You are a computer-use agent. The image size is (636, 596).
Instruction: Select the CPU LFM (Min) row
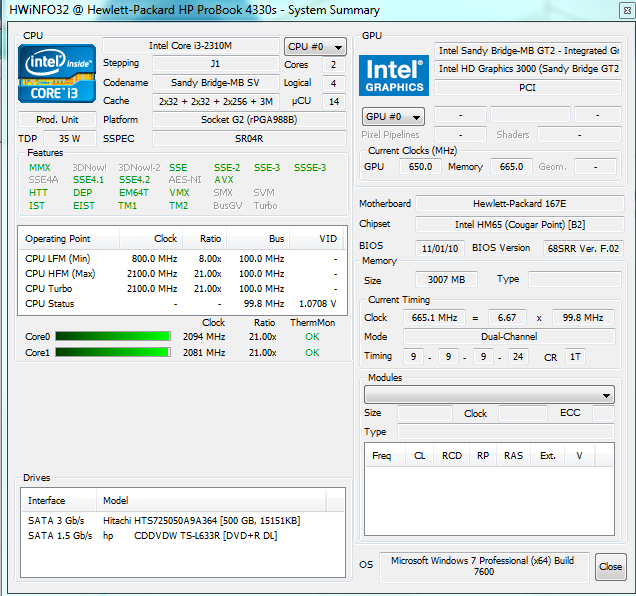[x=183, y=259]
